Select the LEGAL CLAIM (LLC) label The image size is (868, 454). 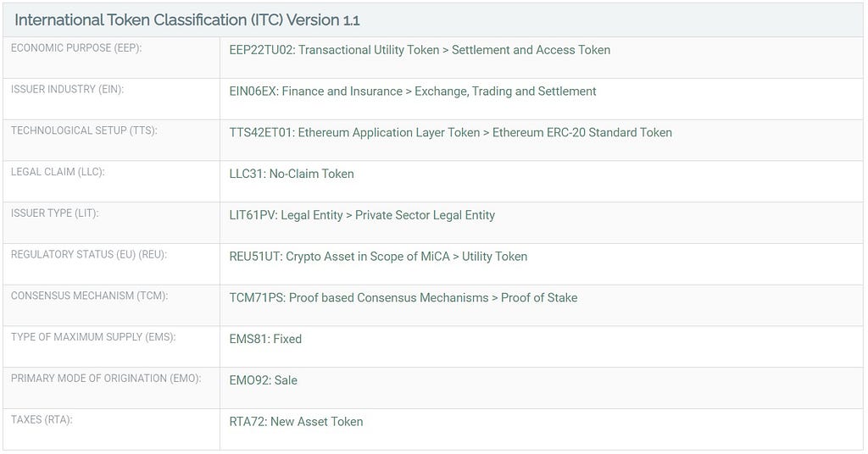58,172
